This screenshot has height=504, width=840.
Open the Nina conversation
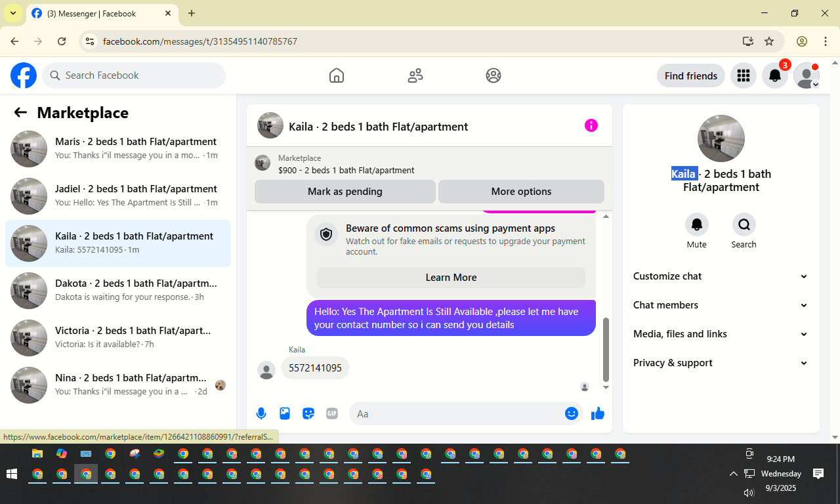point(118,385)
